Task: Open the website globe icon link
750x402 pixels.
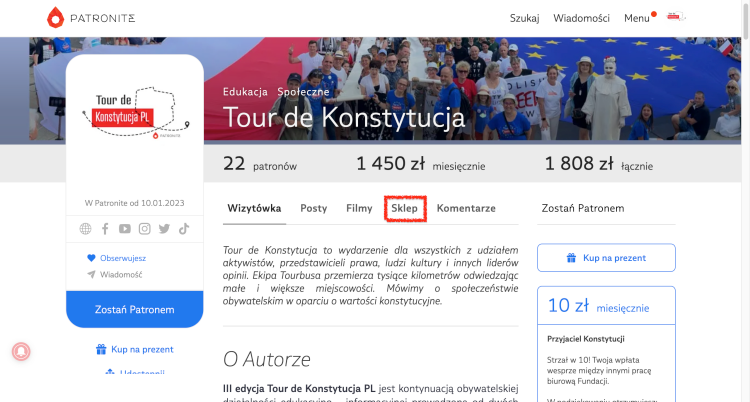Action: click(x=85, y=229)
